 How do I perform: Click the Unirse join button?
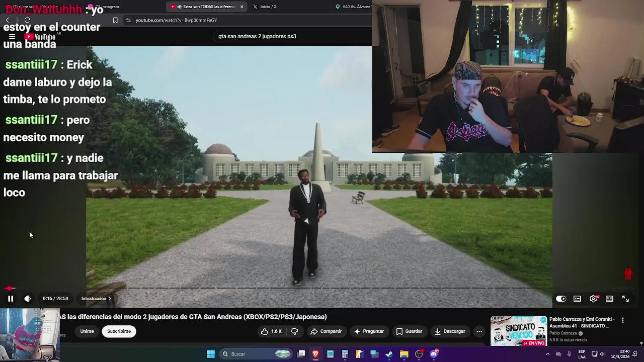(87, 331)
